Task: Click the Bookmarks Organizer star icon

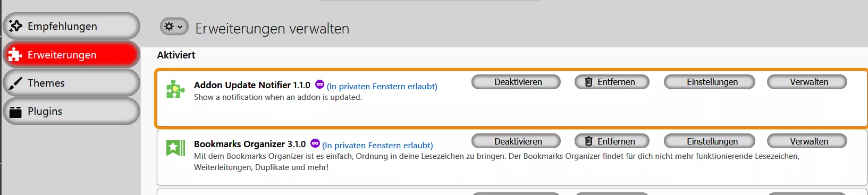Action: [x=175, y=148]
